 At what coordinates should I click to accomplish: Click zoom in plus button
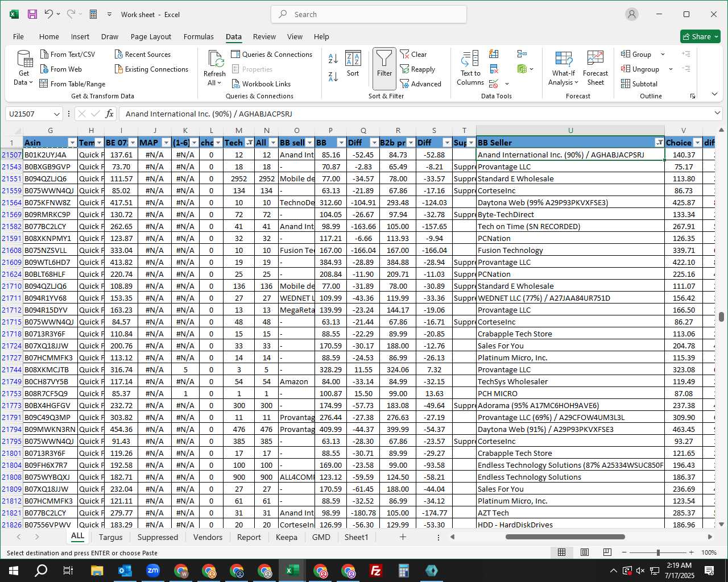point(691,552)
